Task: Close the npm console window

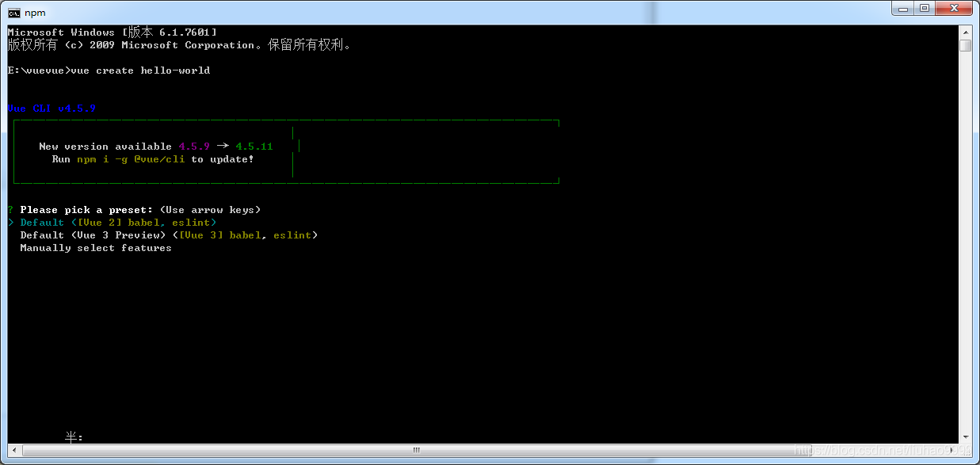Action: [x=954, y=9]
